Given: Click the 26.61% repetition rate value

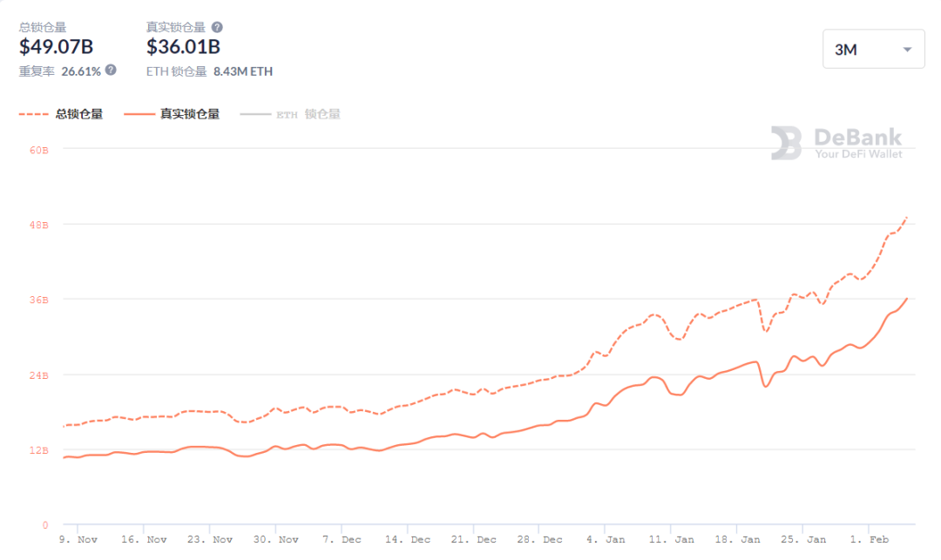Looking at the screenshot, I should [81, 71].
